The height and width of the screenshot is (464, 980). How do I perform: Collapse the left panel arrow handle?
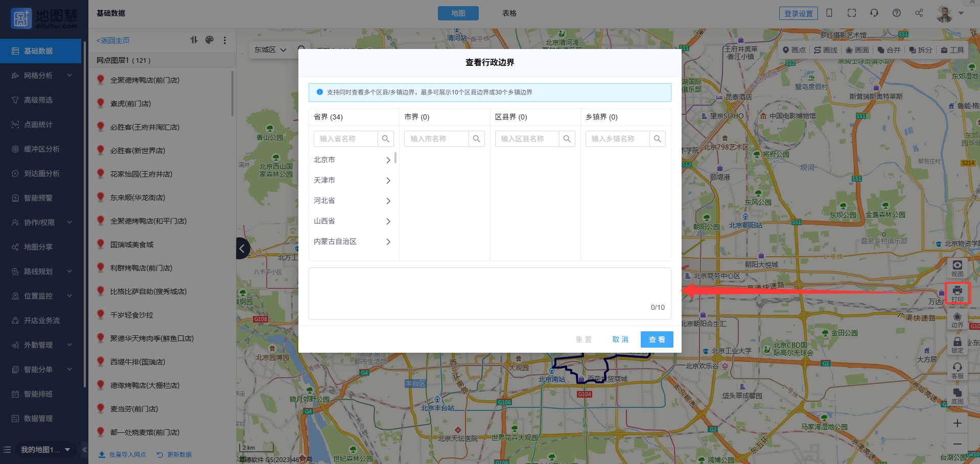pyautogui.click(x=242, y=249)
